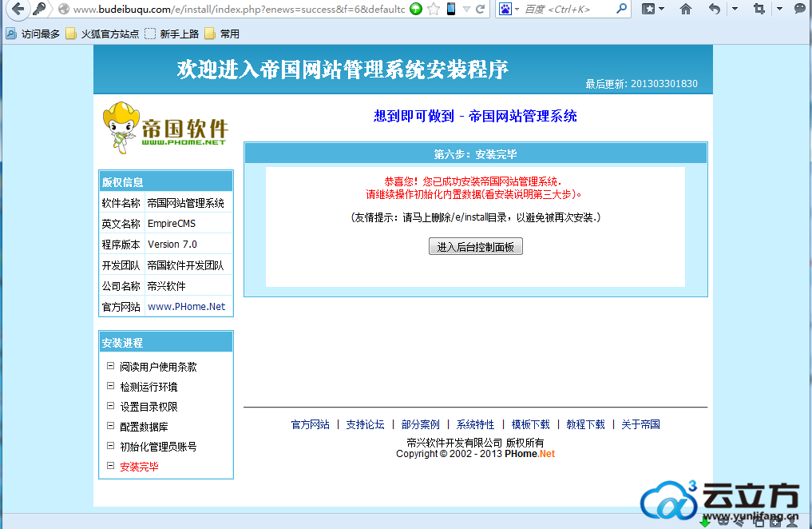The image size is (812, 529).
Task: Click the 想到即可做到 - 帝国网站管理系统 heading
Action: 475,116
